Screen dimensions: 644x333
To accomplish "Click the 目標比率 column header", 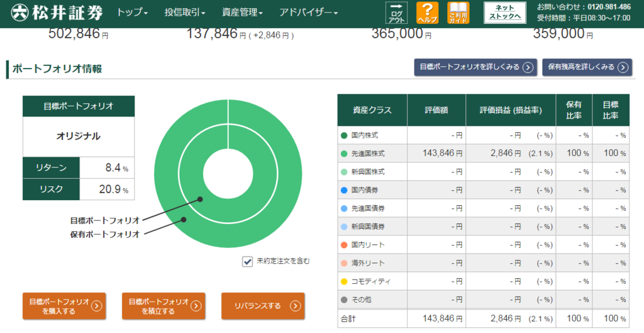I will pyautogui.click(x=611, y=110).
